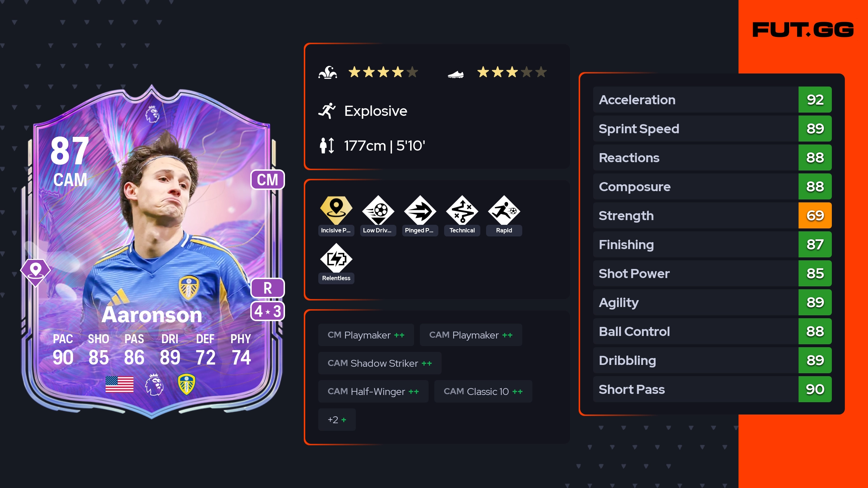Click the orange Strength 69 rating box
868x488 pixels.
815,215
